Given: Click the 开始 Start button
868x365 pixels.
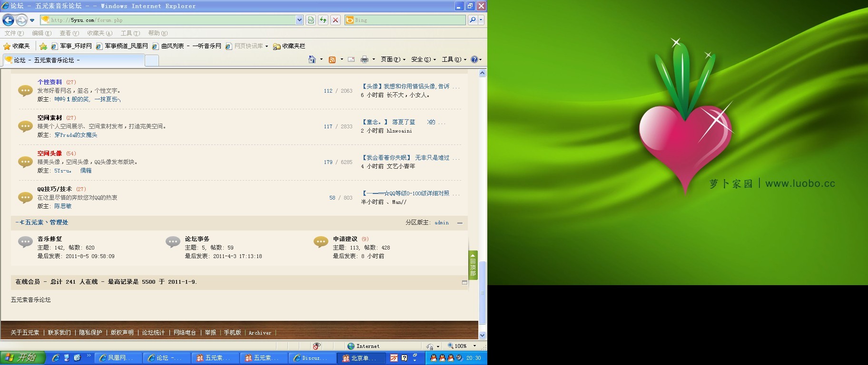Looking at the screenshot, I should [x=23, y=358].
